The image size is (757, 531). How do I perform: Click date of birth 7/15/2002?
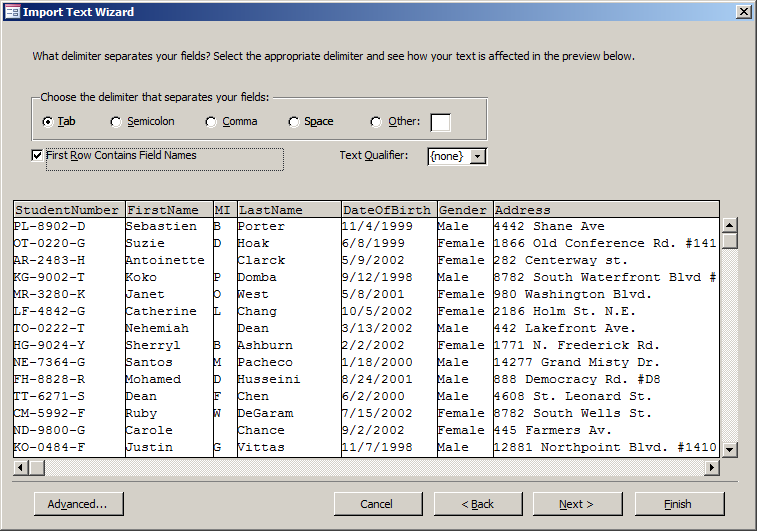click(x=377, y=413)
